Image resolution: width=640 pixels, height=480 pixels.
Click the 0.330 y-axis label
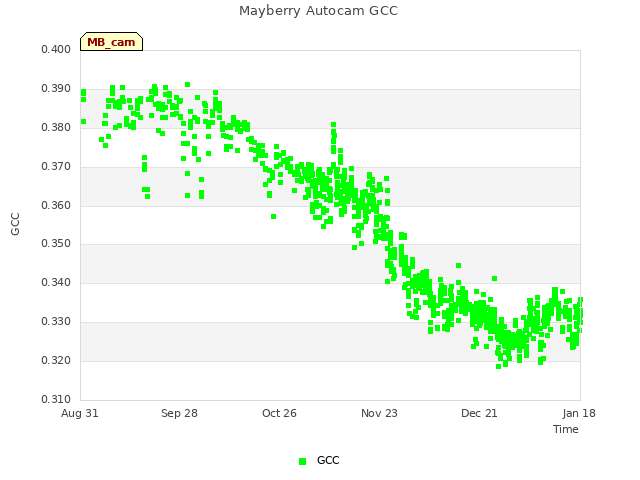56,322
